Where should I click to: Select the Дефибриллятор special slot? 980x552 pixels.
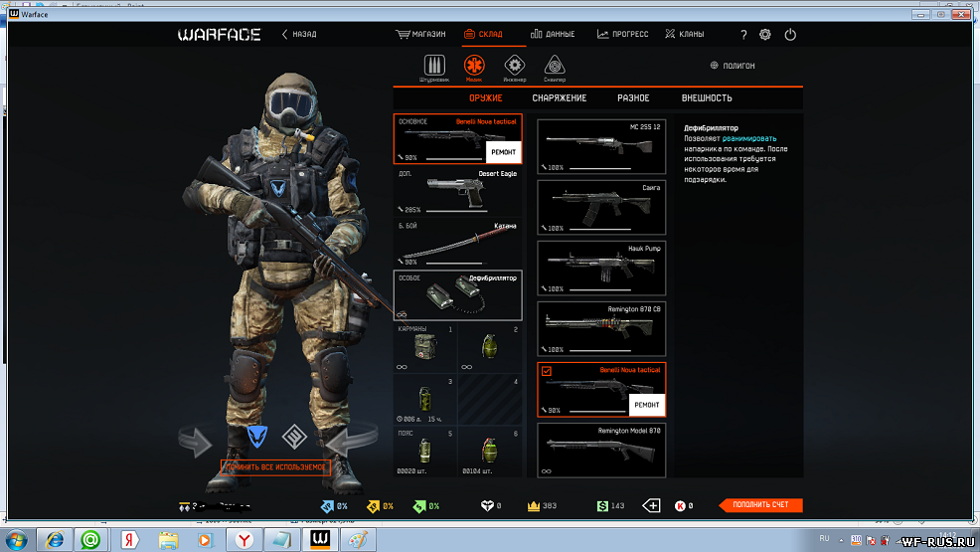(x=457, y=295)
